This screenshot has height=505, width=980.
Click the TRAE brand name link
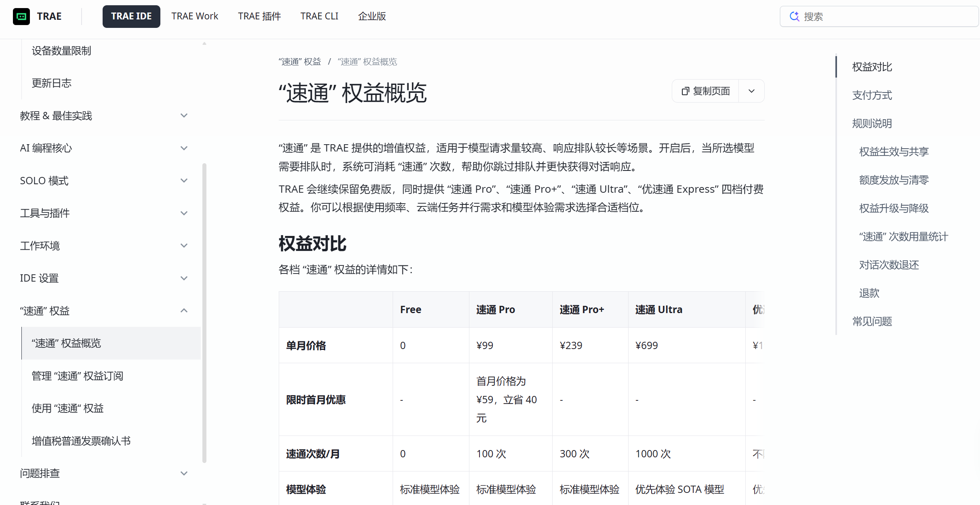point(49,17)
